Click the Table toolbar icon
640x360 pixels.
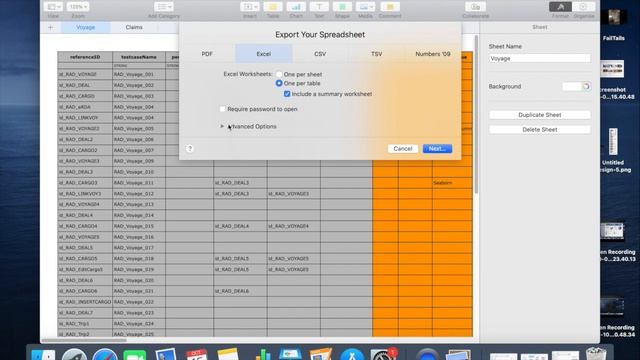[x=273, y=7]
